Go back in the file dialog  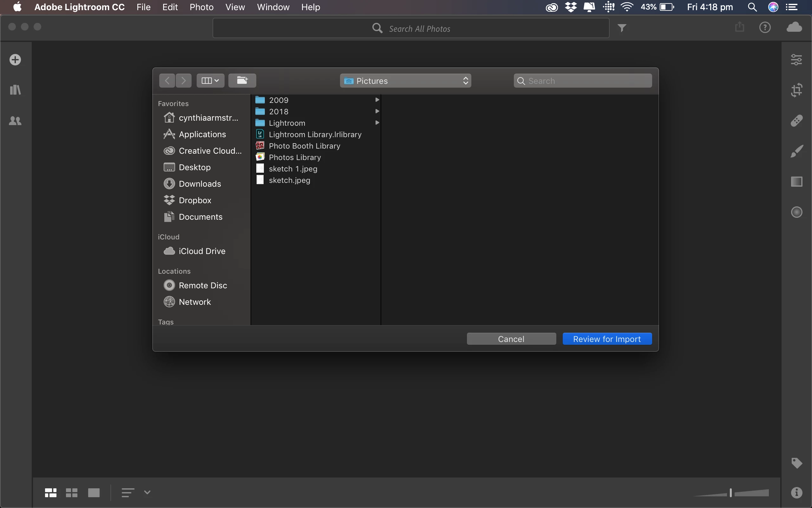[167, 81]
